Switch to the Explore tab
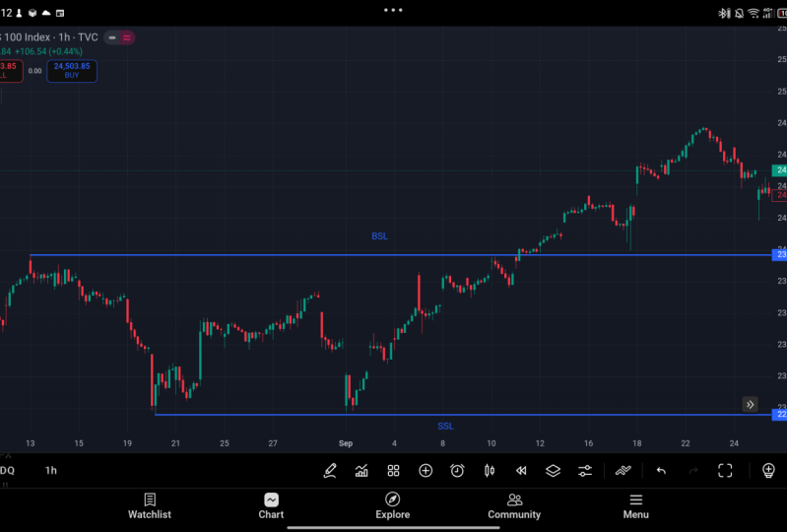 (x=392, y=506)
